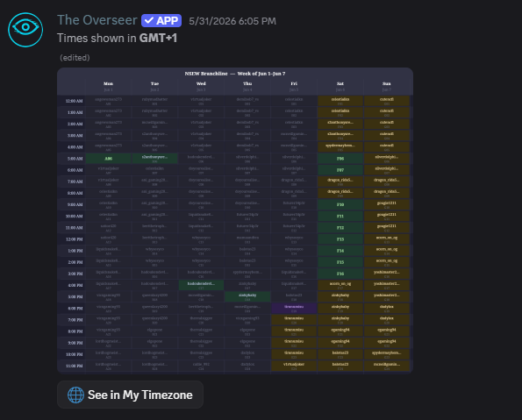Click the 8:00 PM time row label
The height and width of the screenshot is (420, 522).
pyautogui.click(x=75, y=331)
